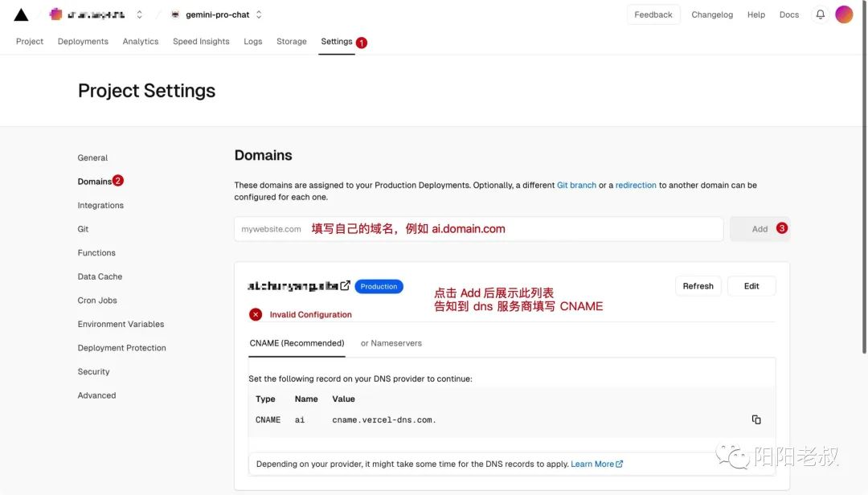Expand the gemini-pro-chat project switcher
This screenshot has width=868, height=495.
pyautogui.click(x=259, y=14)
